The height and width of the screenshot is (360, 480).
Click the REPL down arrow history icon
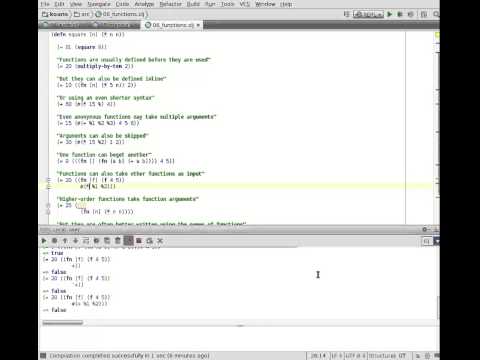coord(76,241)
